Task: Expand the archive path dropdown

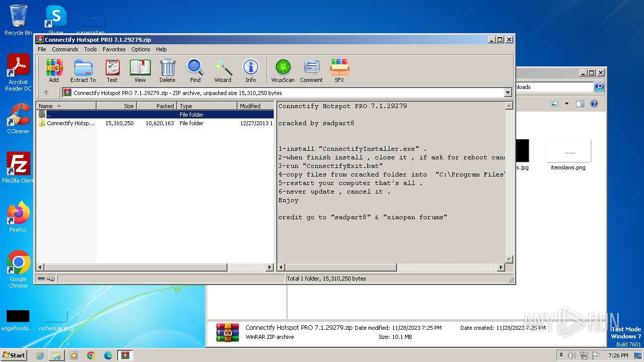Action: pyautogui.click(x=508, y=93)
